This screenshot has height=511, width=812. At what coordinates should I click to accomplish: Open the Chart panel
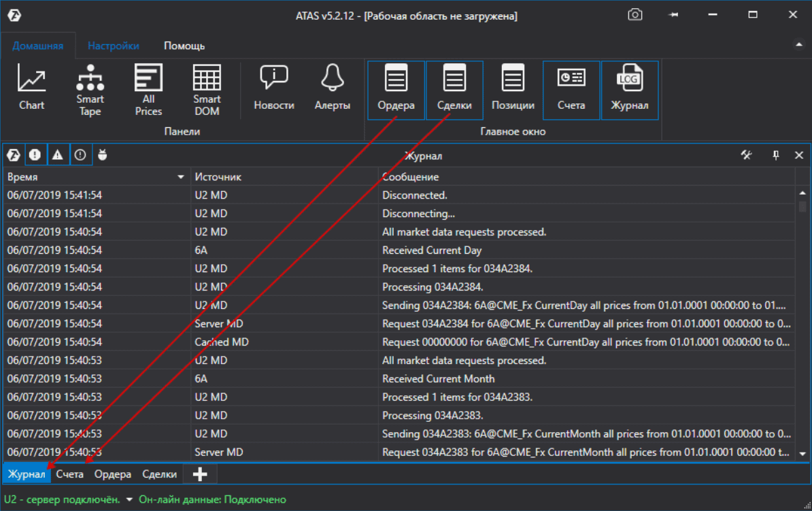click(x=31, y=87)
